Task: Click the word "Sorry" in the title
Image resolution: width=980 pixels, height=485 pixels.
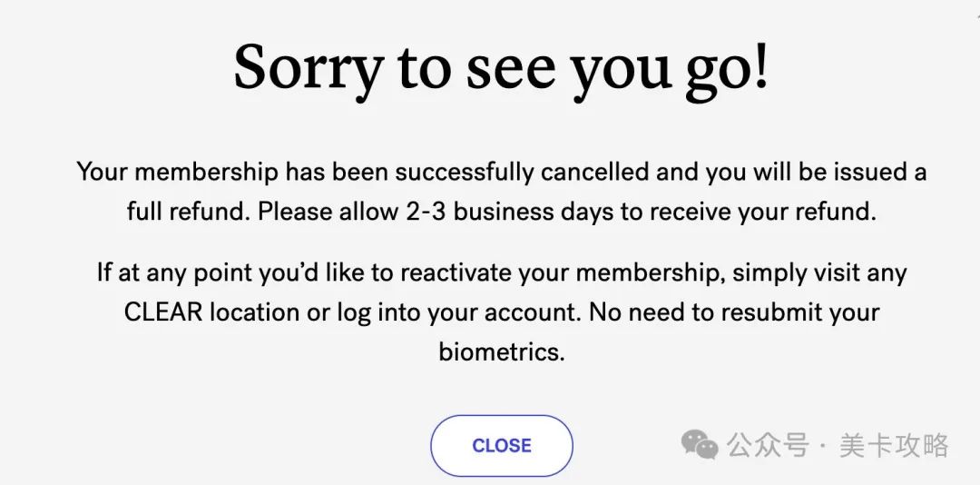Action: click(309, 68)
